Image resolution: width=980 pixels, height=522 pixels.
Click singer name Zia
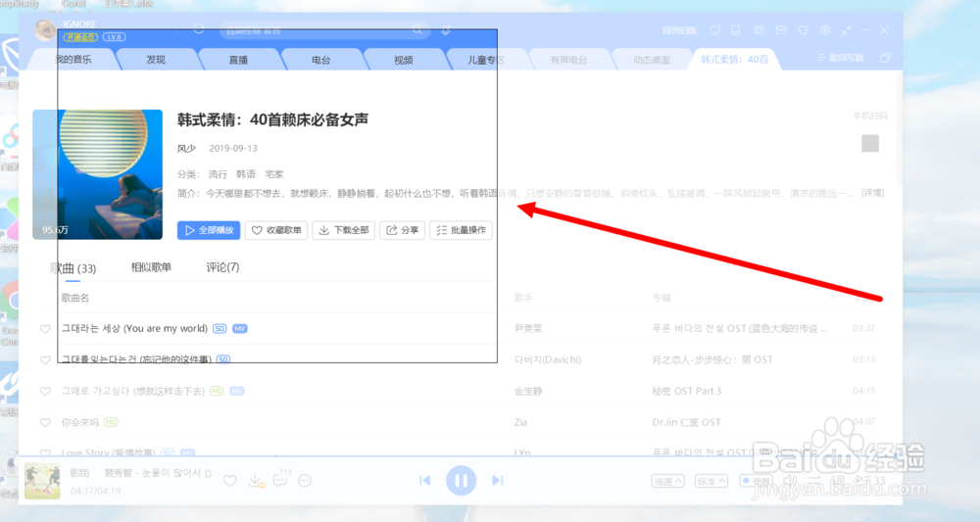click(x=520, y=422)
